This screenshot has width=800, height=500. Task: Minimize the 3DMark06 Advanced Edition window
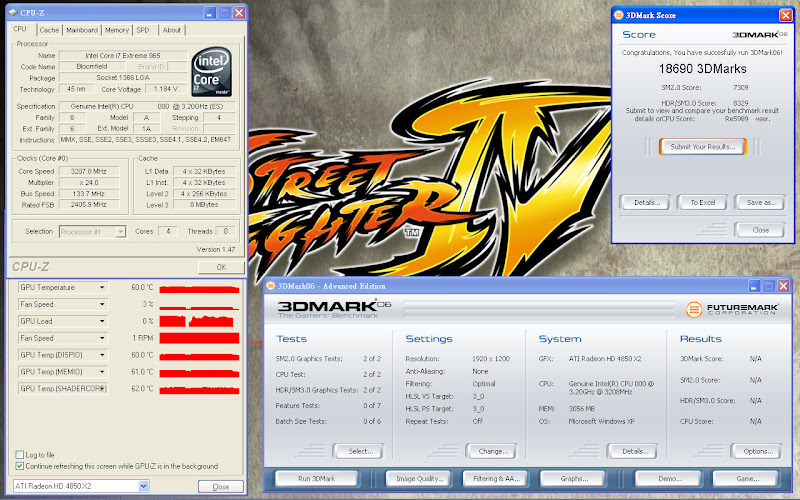pos(754,286)
